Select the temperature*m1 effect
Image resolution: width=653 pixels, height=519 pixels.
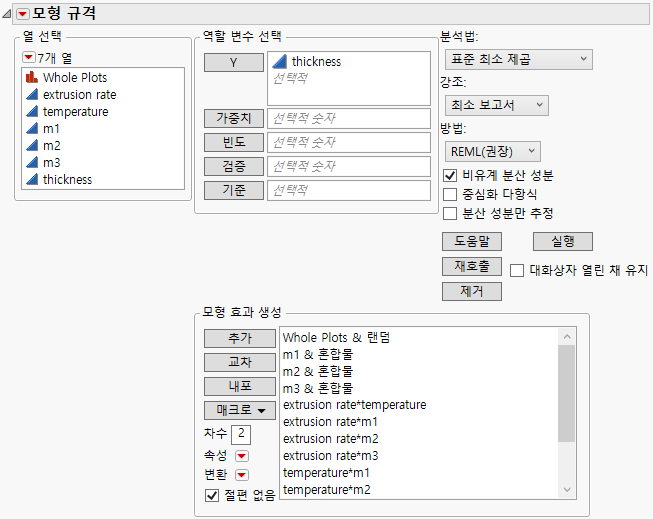click(x=326, y=473)
